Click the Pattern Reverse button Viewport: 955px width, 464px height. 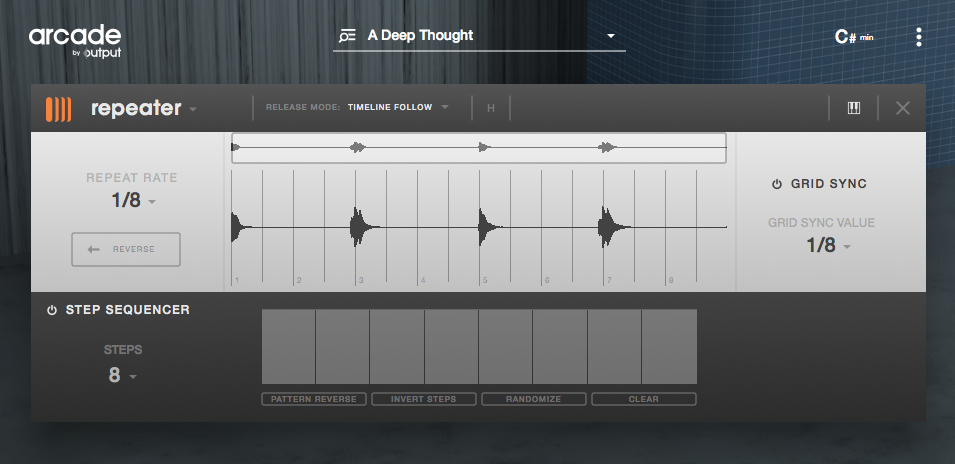pos(314,399)
